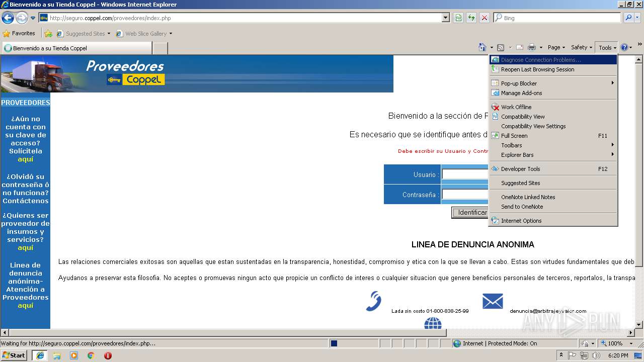The image size is (644, 362).
Task: Open the Page menu dropdown
Action: [556, 47]
